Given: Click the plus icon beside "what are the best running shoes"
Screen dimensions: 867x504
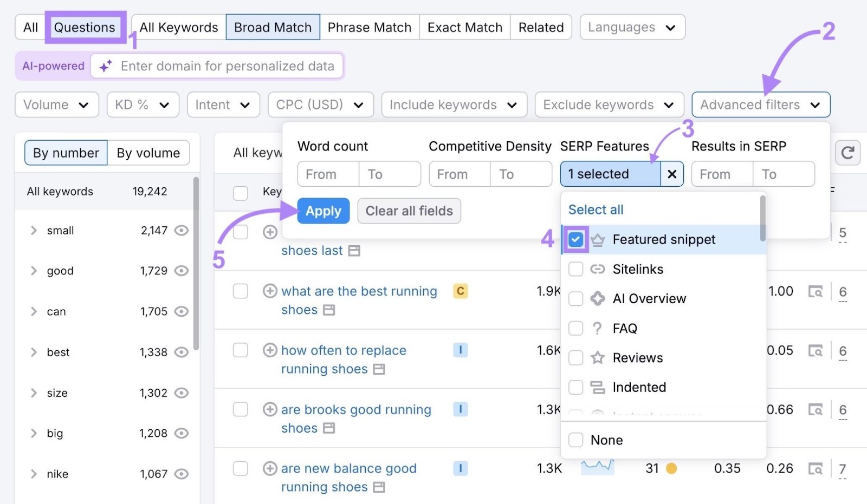Looking at the screenshot, I should (270, 291).
